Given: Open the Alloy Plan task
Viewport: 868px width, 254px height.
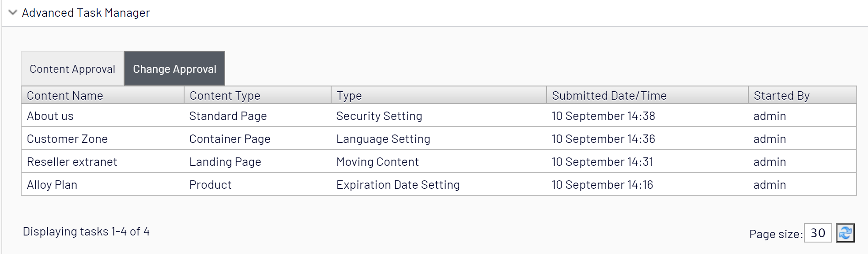Looking at the screenshot, I should click(52, 185).
